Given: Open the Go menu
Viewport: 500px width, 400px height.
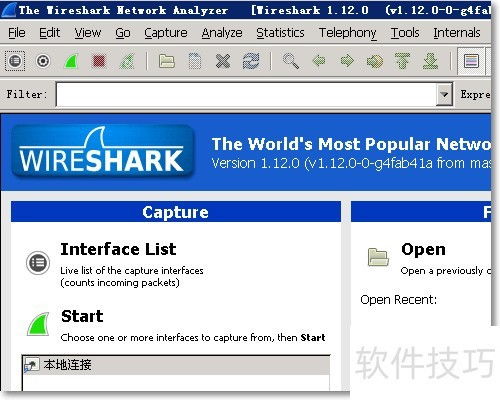Looking at the screenshot, I should point(123,33).
